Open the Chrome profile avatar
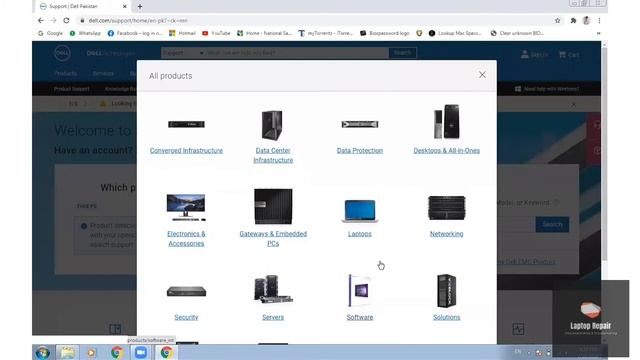The image size is (640, 360). pyautogui.click(x=586, y=20)
